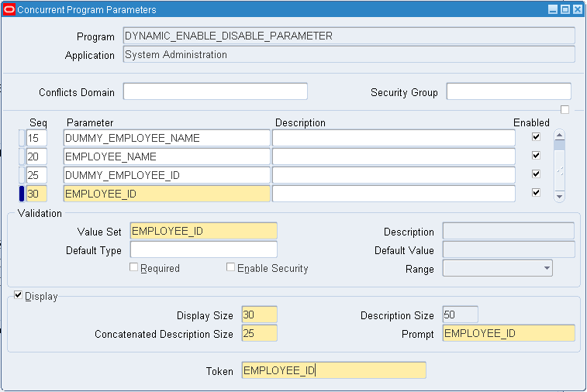Click the EMPLOYEE_NAME parameter field

point(167,156)
